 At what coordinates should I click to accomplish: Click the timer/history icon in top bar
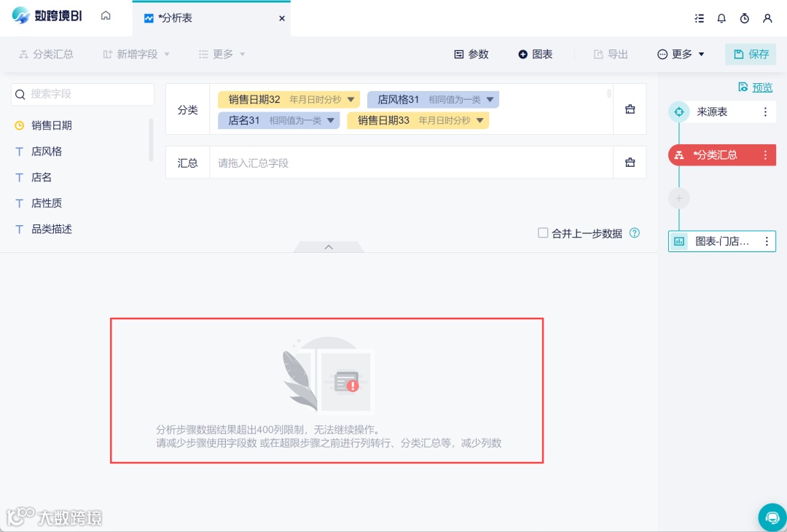744,18
